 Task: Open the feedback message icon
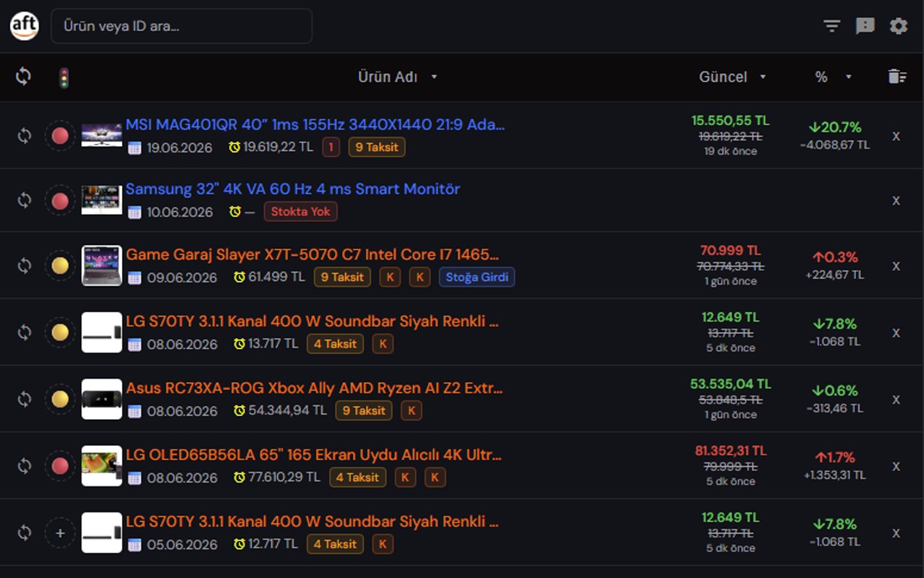[865, 26]
